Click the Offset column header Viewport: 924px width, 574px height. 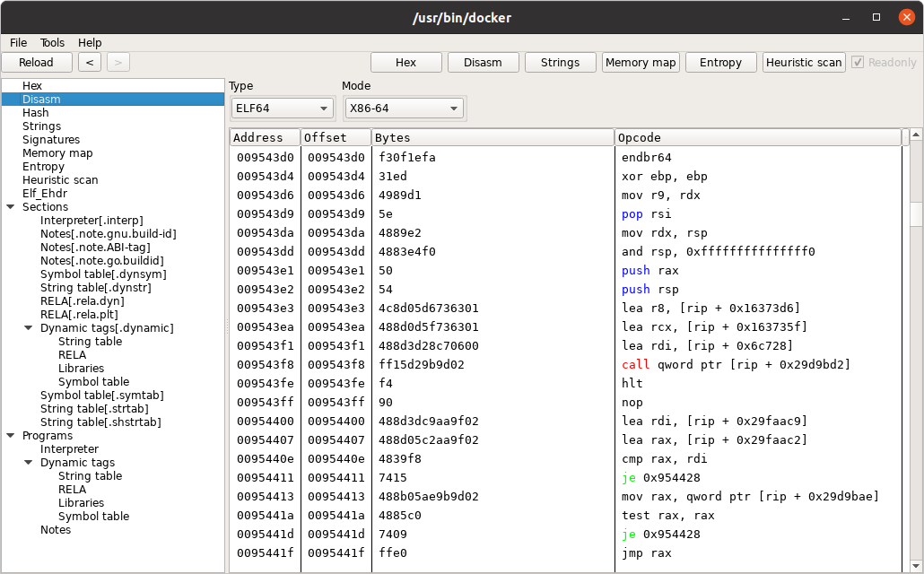[x=336, y=137]
